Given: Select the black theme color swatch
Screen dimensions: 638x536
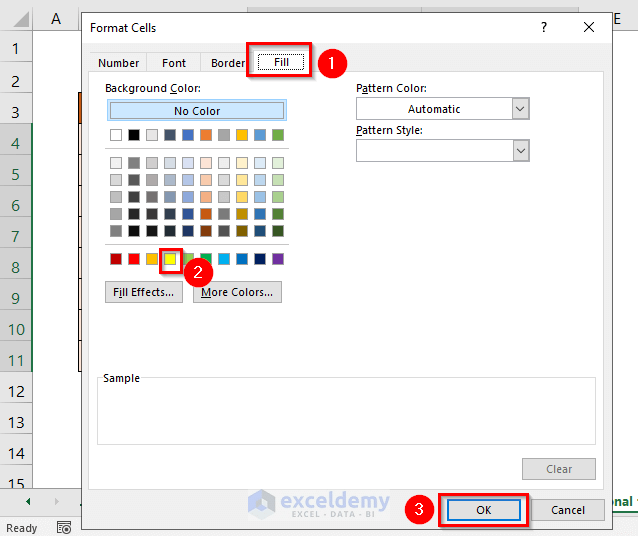Looking at the screenshot, I should [134, 135].
